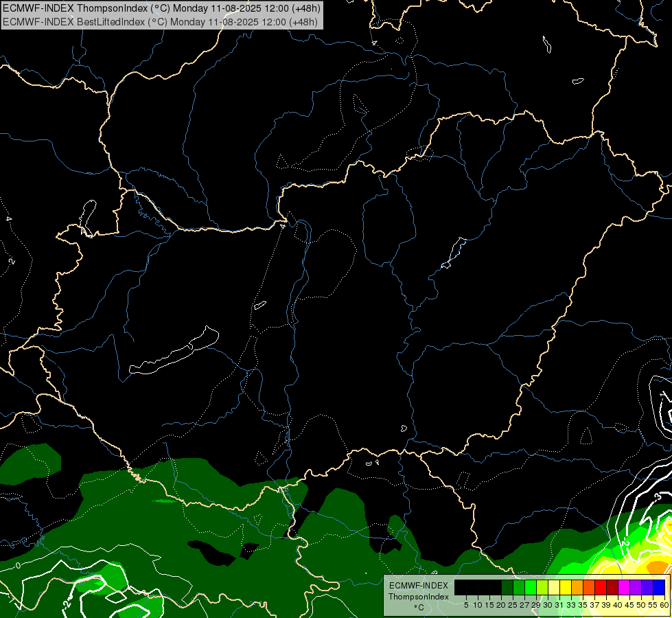Click the legend tick value 40
The image size is (672, 618).
coord(618,605)
